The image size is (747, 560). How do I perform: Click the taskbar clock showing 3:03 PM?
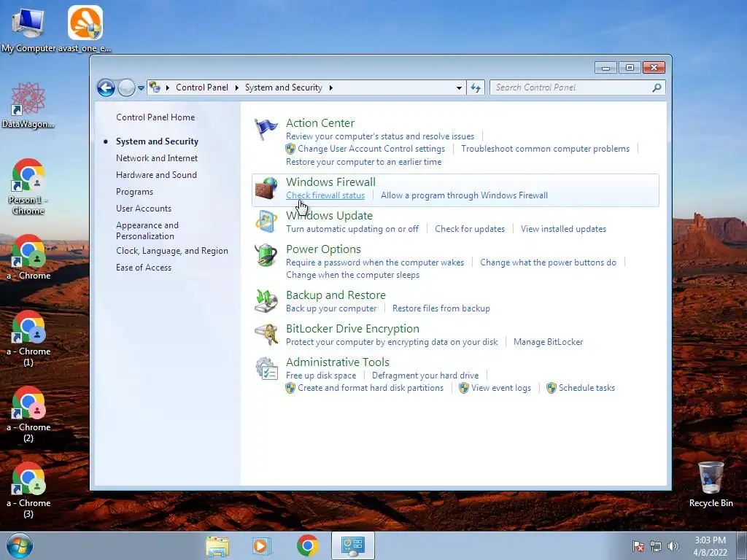point(710,546)
